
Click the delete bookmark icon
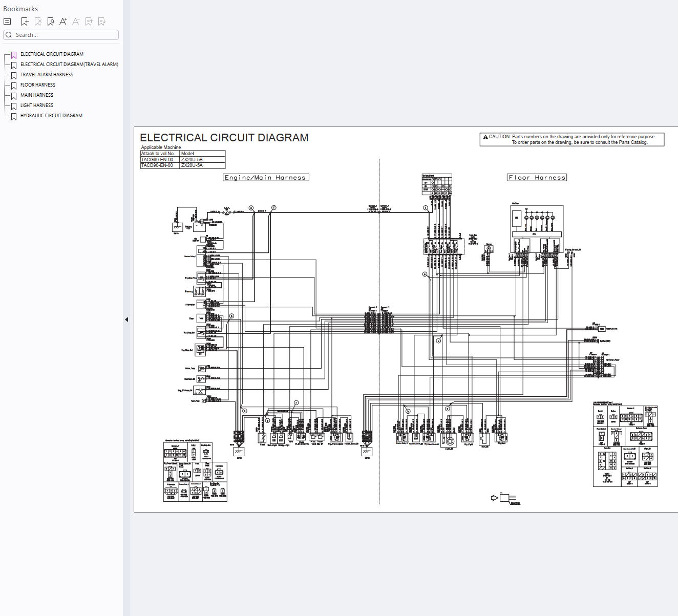(x=38, y=22)
